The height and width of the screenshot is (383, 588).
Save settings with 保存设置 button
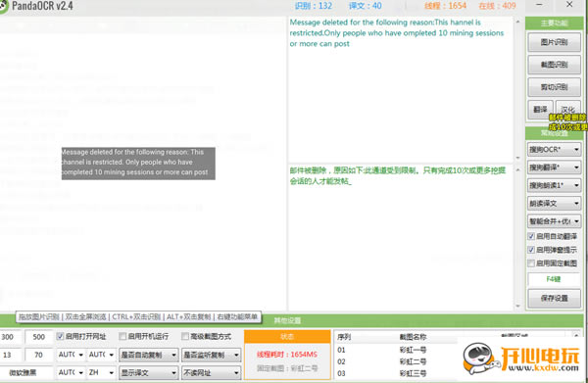coord(555,299)
